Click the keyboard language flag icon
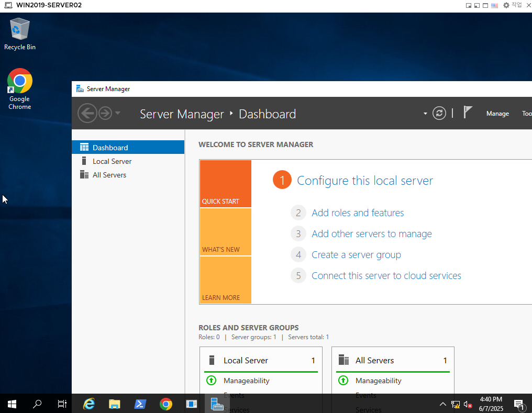Image resolution: width=532 pixels, height=413 pixels. [495, 5]
